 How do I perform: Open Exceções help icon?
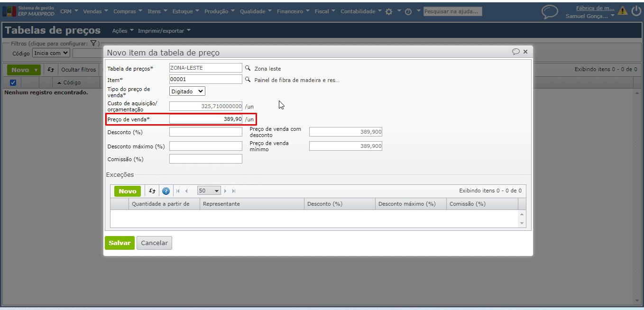coord(166,191)
